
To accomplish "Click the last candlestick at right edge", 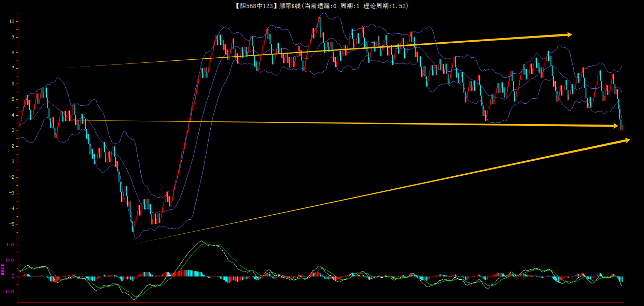I will point(621,126).
